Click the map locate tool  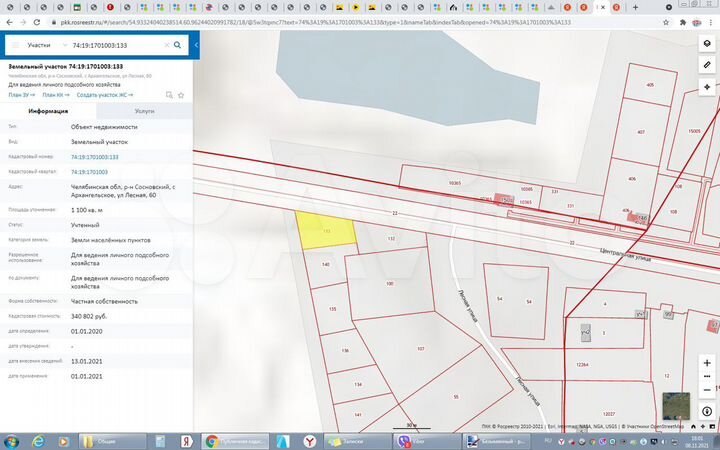point(707,87)
